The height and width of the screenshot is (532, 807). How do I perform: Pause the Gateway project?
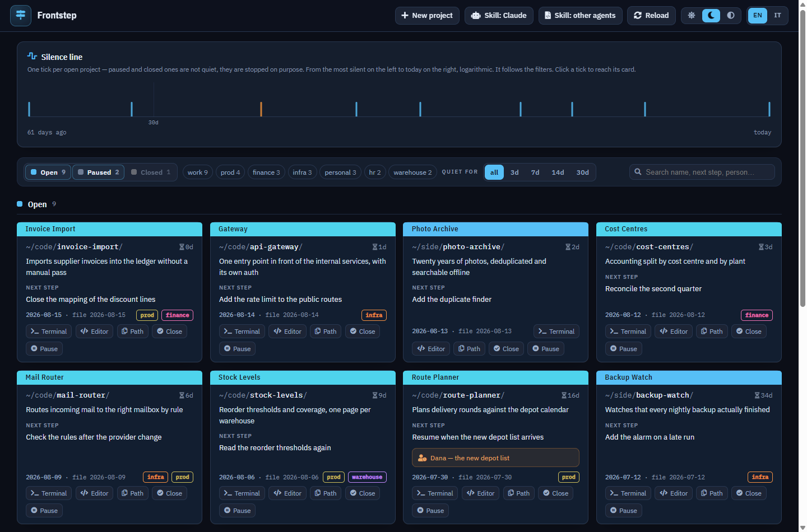[238, 349]
